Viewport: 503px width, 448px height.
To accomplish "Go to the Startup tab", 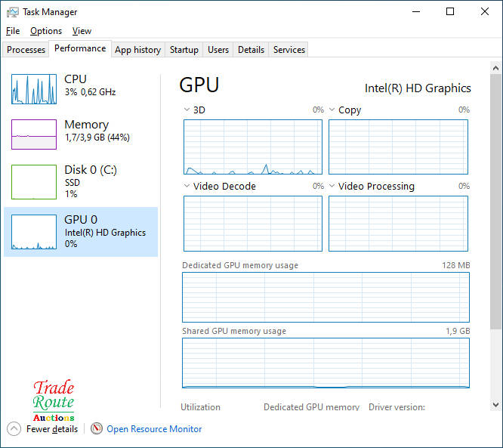I will [184, 50].
